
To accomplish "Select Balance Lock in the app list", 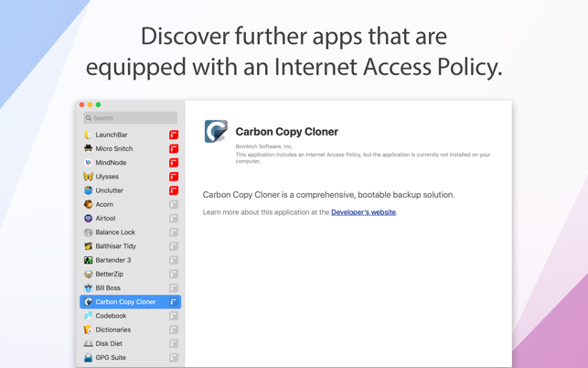I will click(130, 233).
